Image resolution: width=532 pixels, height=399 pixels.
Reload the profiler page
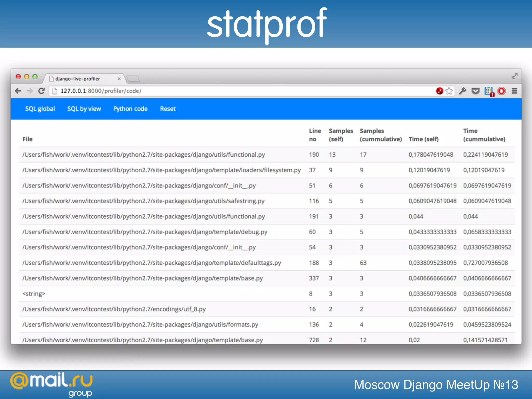42,91
